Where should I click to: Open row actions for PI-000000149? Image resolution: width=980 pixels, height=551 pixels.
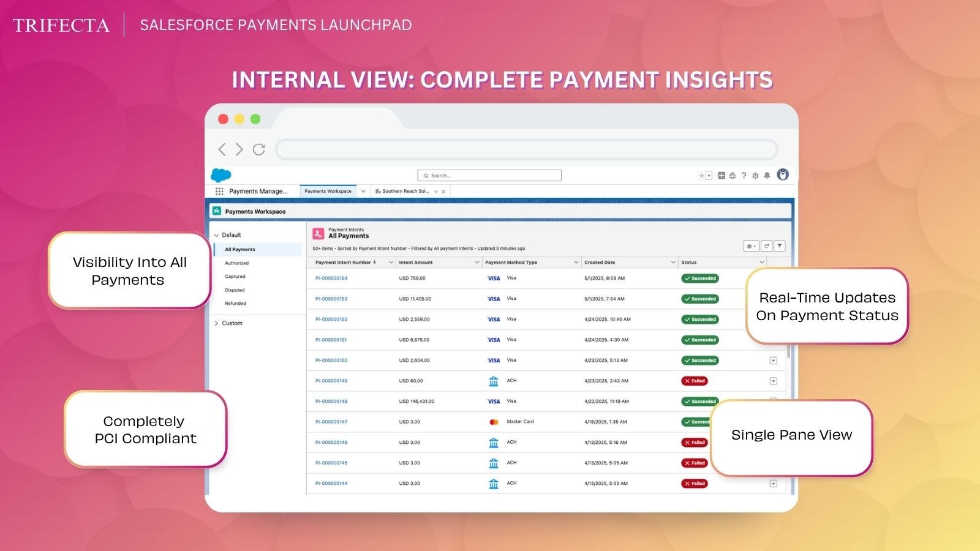(773, 381)
